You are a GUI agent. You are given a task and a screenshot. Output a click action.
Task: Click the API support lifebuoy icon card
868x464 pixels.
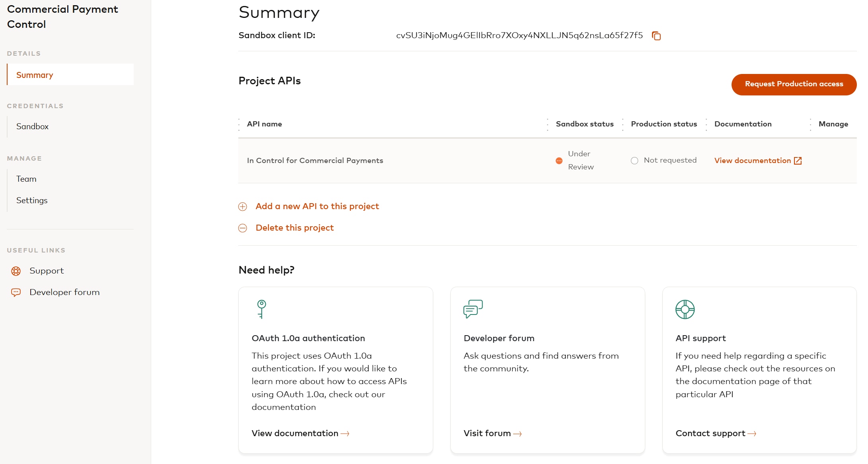coord(685,309)
